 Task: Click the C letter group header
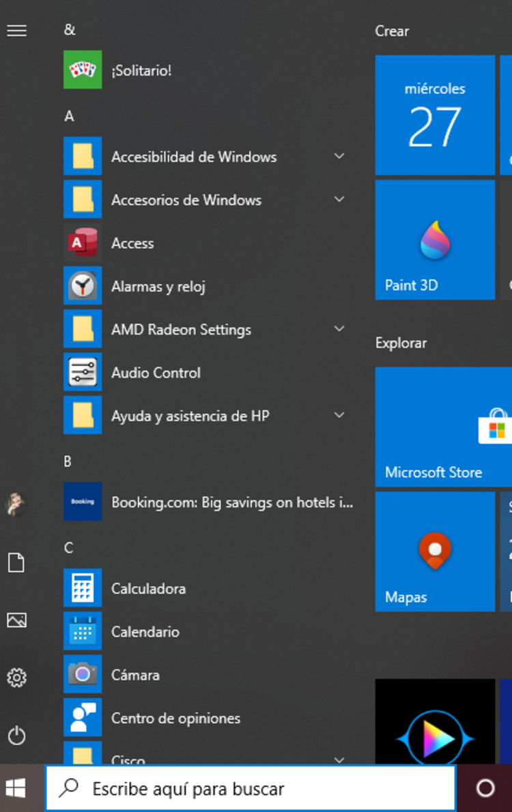point(68,548)
